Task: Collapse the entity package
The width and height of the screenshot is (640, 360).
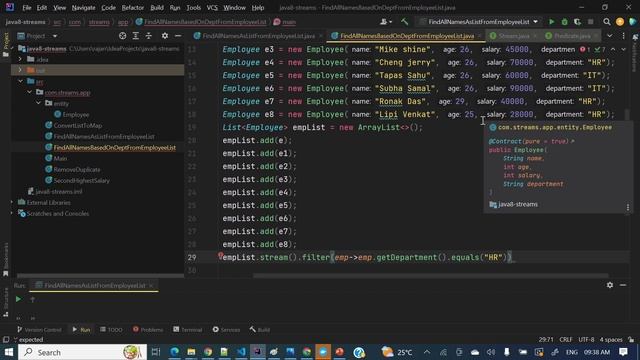Action: [38, 103]
